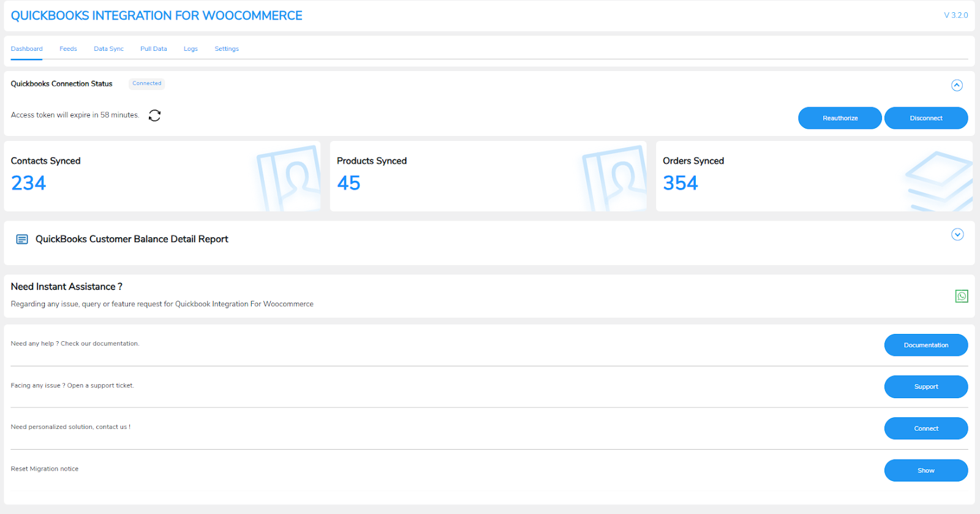
Task: Collapse the Quickbooks Connection Status section
Action: click(957, 85)
